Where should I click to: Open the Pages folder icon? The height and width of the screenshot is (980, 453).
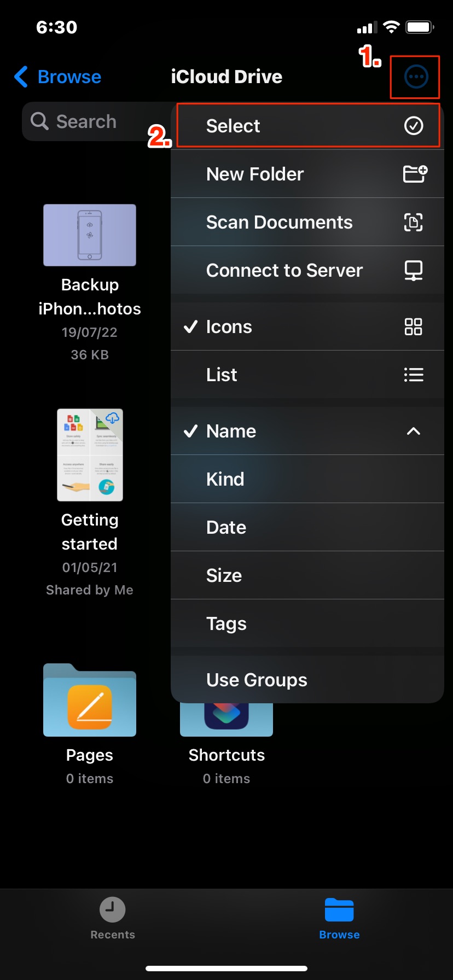coord(90,700)
